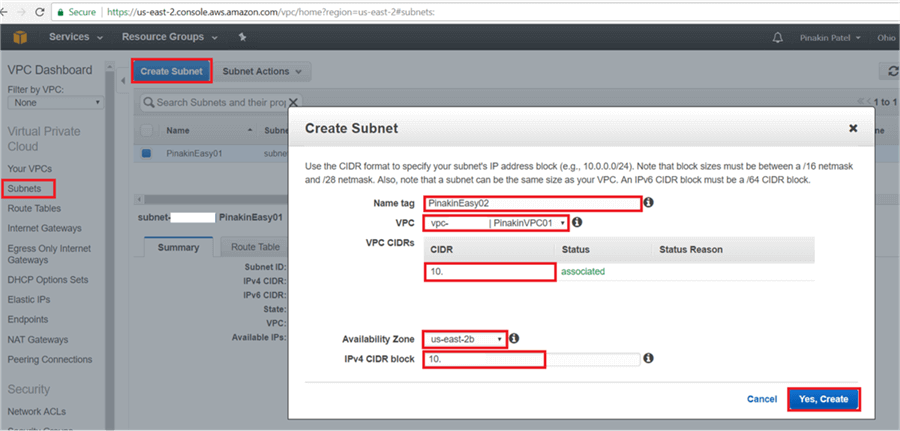Image resolution: width=900 pixels, height=431 pixels.
Task: Open the Availability Zone dropdown
Action: 465,339
